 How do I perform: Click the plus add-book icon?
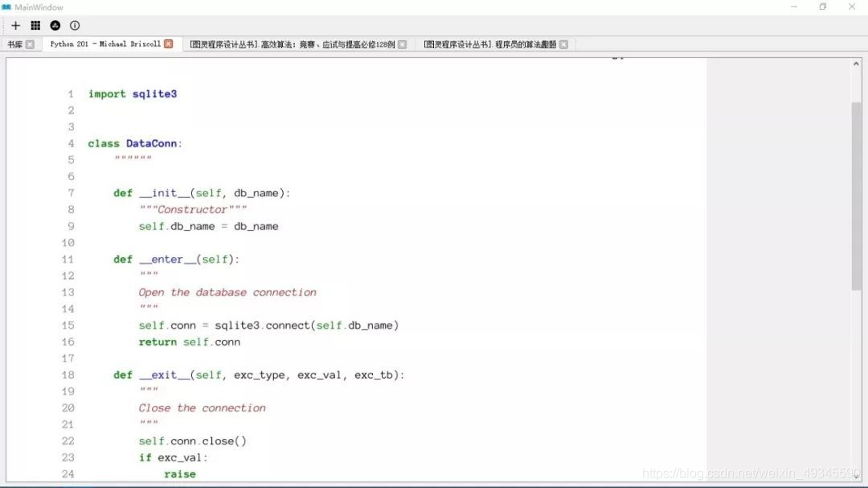coord(15,26)
